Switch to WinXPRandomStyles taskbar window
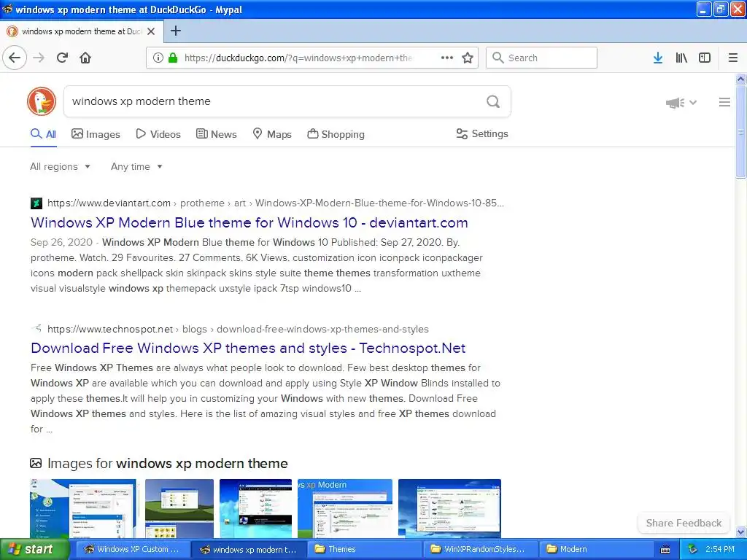 [481, 549]
